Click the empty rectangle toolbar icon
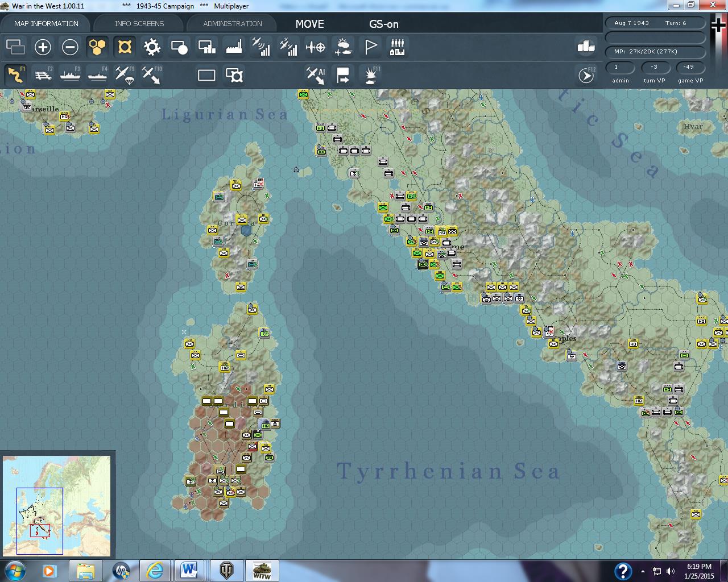728x582 pixels. [x=206, y=74]
